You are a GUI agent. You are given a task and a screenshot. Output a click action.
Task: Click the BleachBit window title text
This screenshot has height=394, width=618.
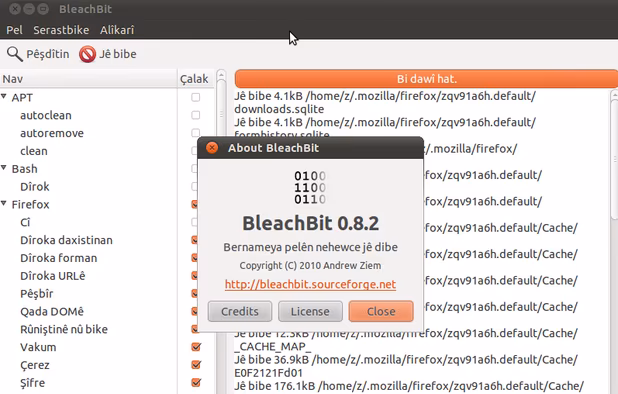pos(85,9)
